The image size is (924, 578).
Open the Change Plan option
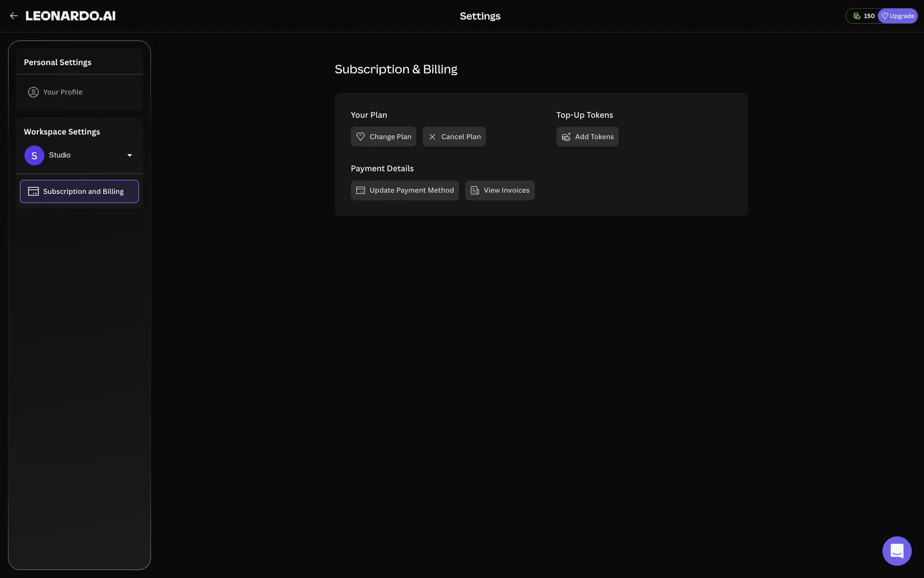pyautogui.click(x=384, y=137)
